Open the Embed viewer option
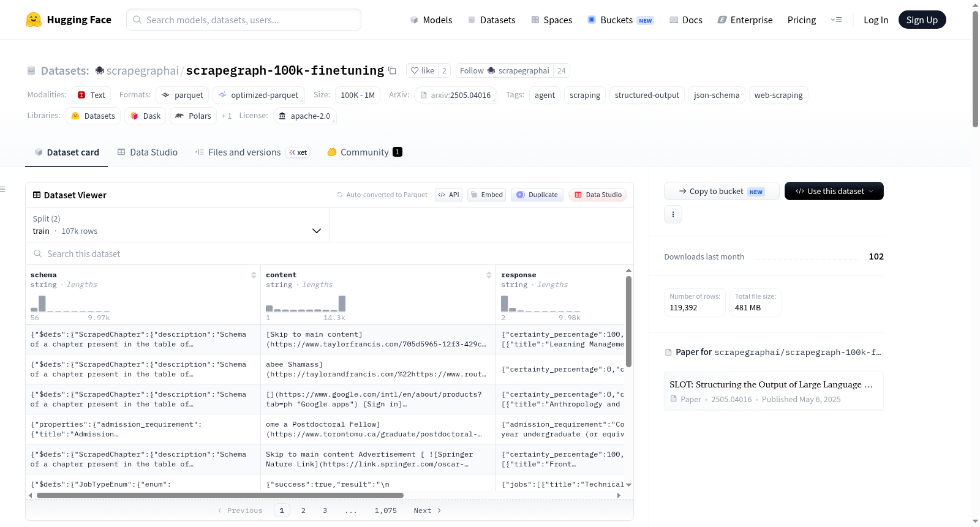The height and width of the screenshot is (527, 980). click(486, 195)
